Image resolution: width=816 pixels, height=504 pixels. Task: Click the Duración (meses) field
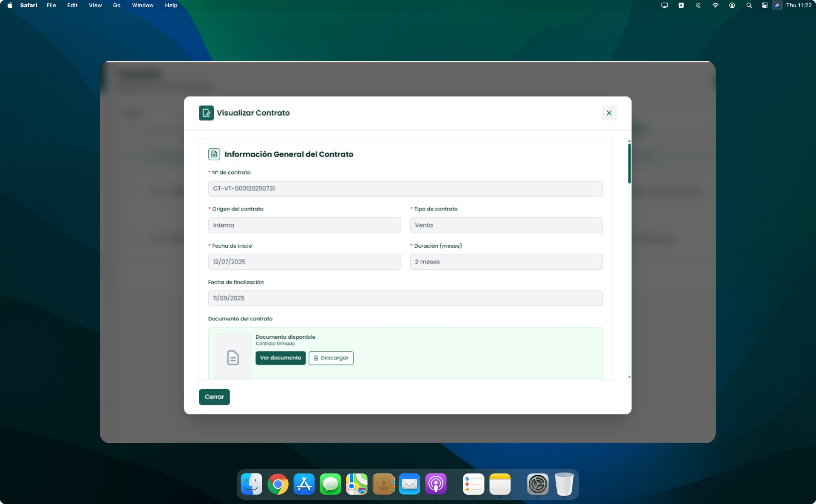tap(506, 262)
